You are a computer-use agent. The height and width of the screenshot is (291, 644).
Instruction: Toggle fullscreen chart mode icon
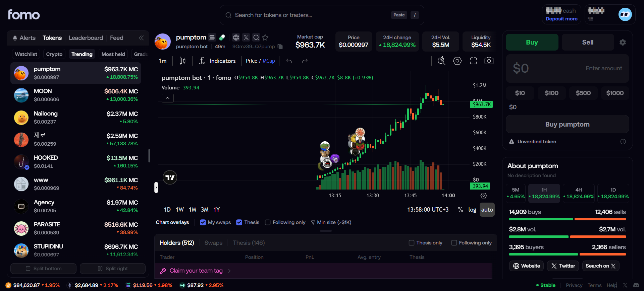click(x=473, y=61)
